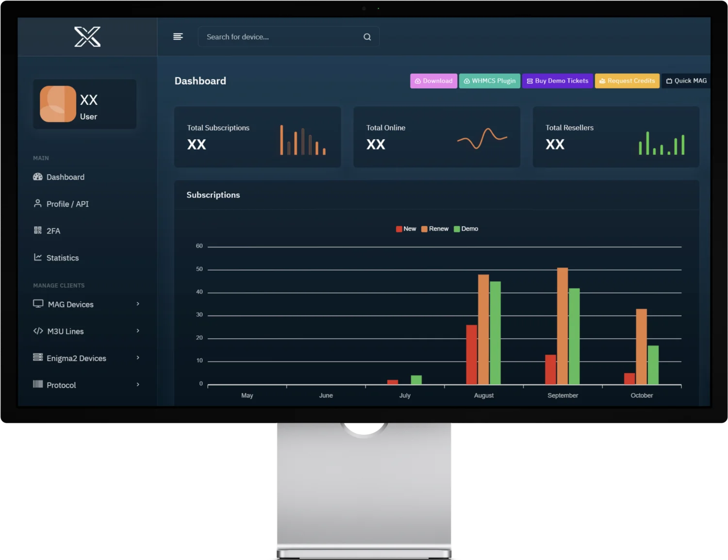Click the M3U Lines code icon
This screenshot has height=560, width=728.
pyautogui.click(x=38, y=331)
